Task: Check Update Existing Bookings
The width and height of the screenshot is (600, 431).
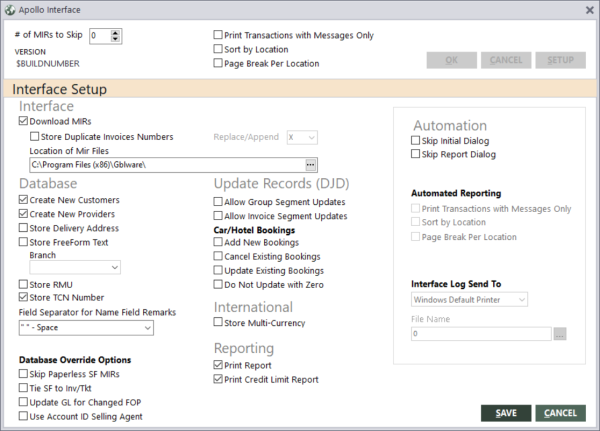Action: [x=218, y=270]
